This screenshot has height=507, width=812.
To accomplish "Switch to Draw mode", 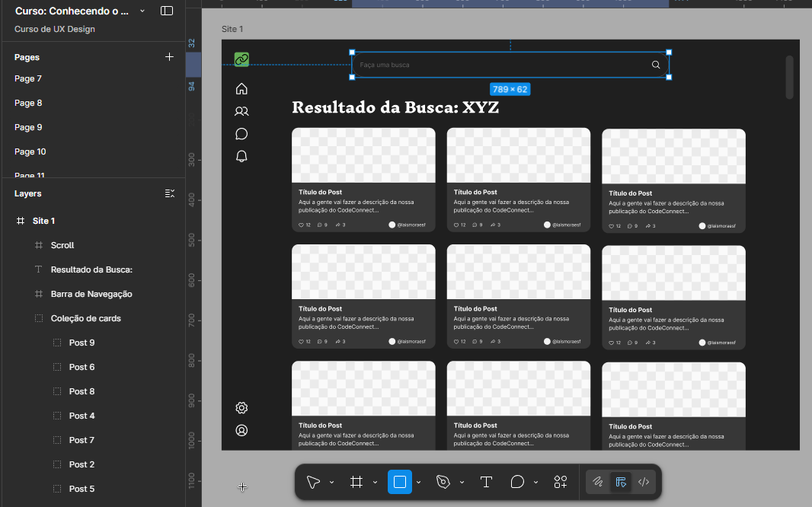I will click(598, 482).
